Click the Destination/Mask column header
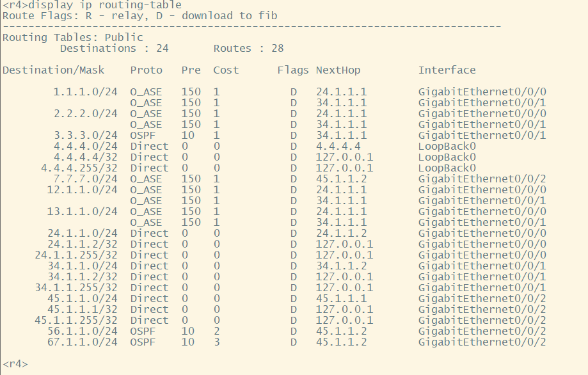This screenshot has width=588, height=375. (x=54, y=70)
